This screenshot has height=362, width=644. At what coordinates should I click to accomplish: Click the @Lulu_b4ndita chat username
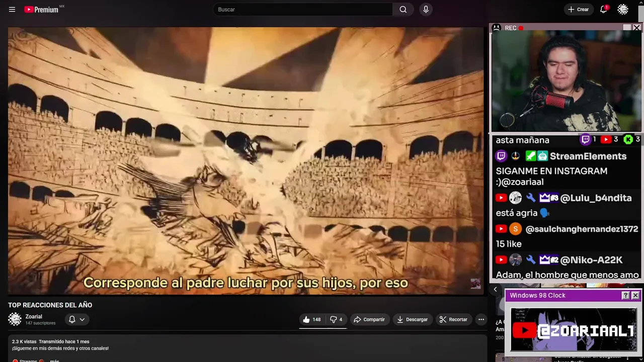pos(596,198)
